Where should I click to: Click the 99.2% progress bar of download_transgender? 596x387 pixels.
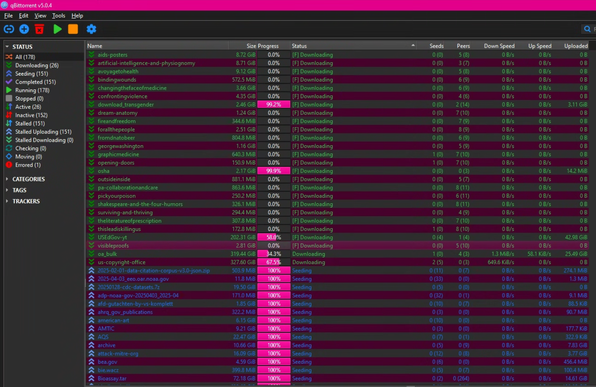(274, 105)
